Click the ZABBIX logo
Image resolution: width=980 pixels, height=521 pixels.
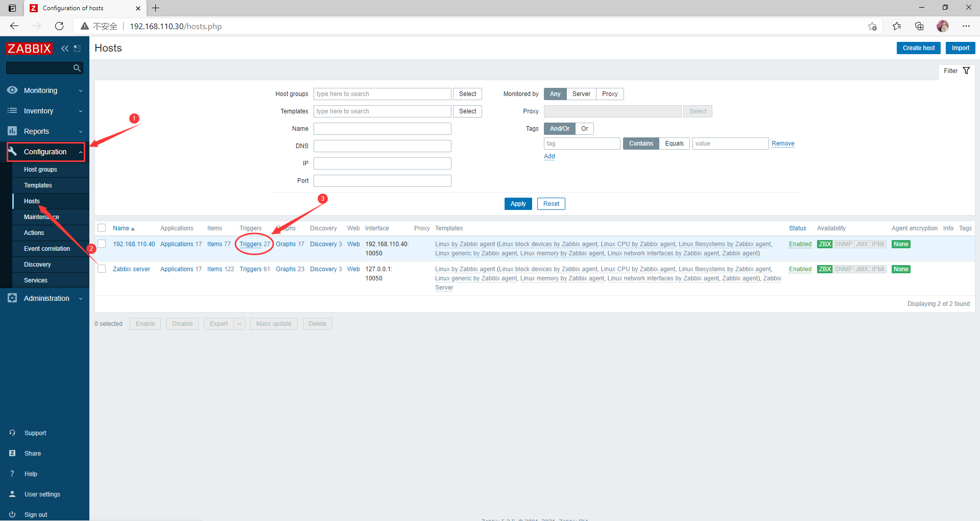click(29, 49)
